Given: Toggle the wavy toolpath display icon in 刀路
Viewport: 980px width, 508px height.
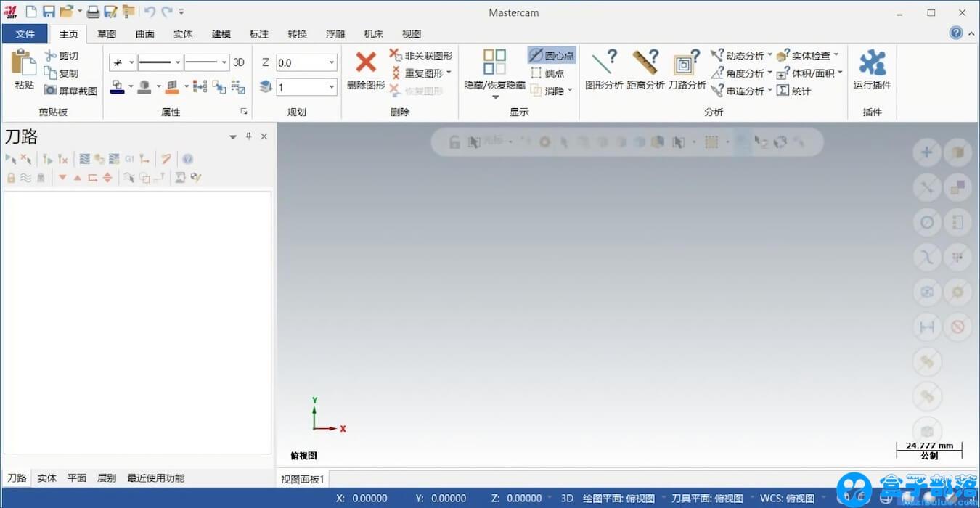Looking at the screenshot, I should tap(26, 177).
